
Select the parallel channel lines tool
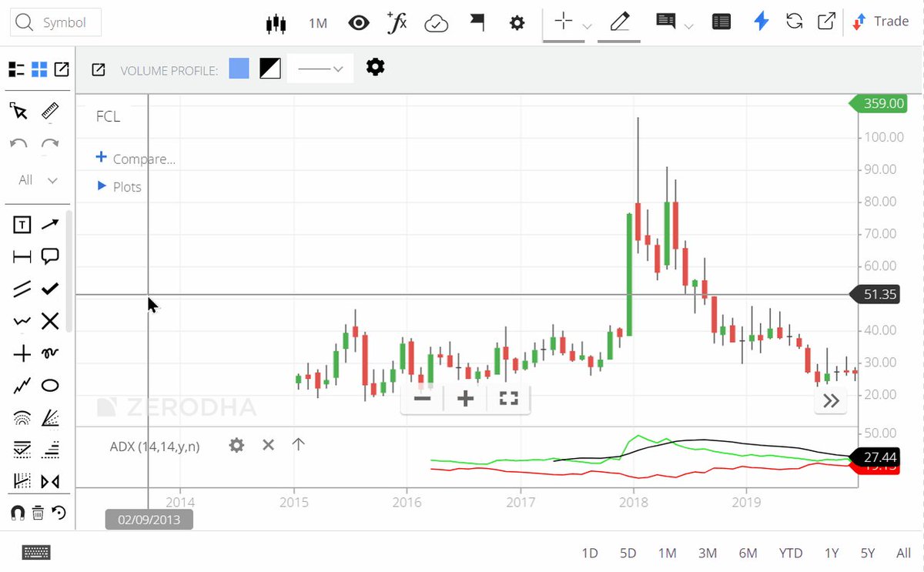(x=22, y=289)
